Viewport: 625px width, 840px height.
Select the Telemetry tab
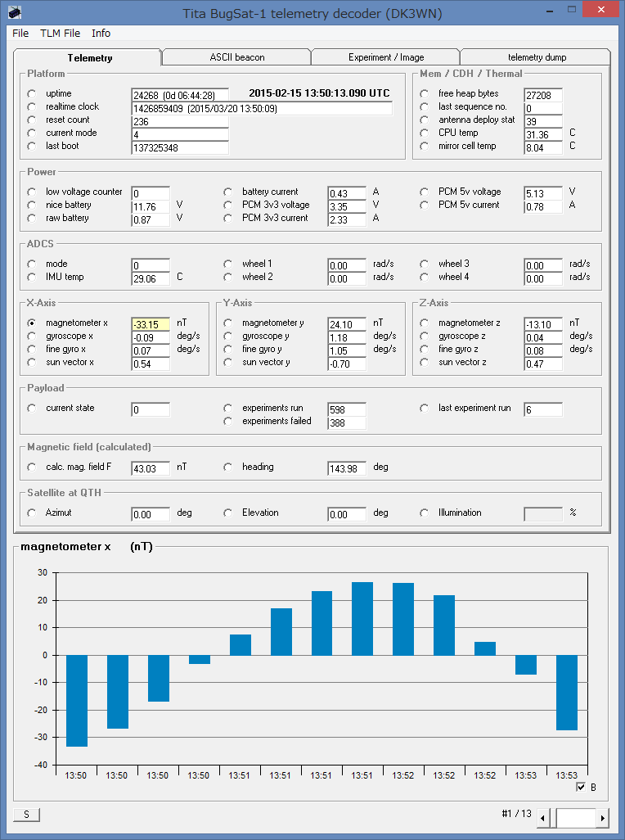pos(89,58)
